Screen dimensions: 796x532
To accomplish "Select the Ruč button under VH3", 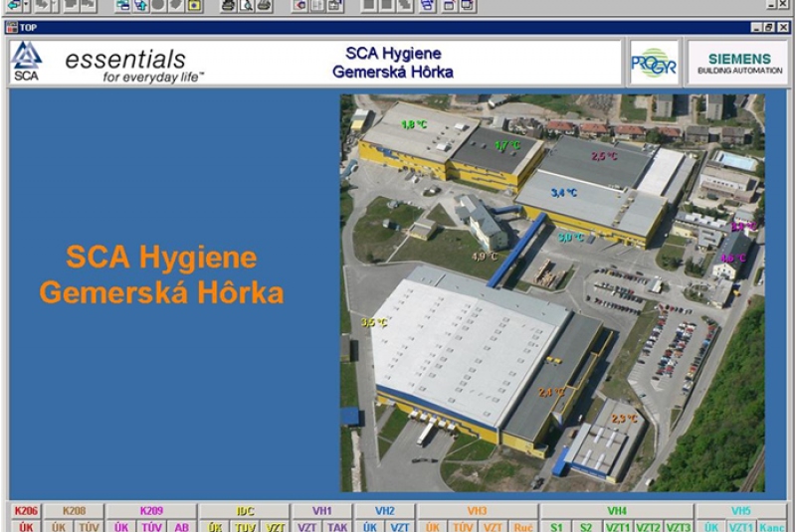I will point(523,526).
